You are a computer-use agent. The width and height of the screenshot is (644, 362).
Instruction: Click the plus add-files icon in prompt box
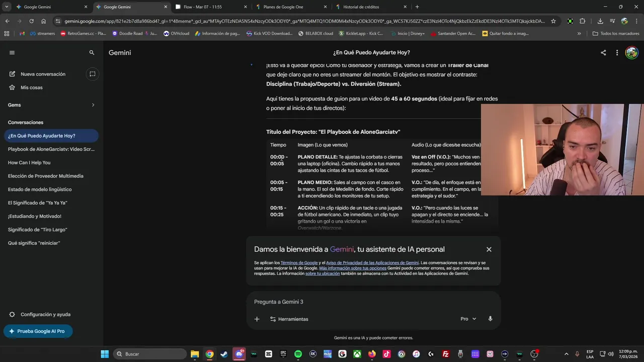[257, 319]
